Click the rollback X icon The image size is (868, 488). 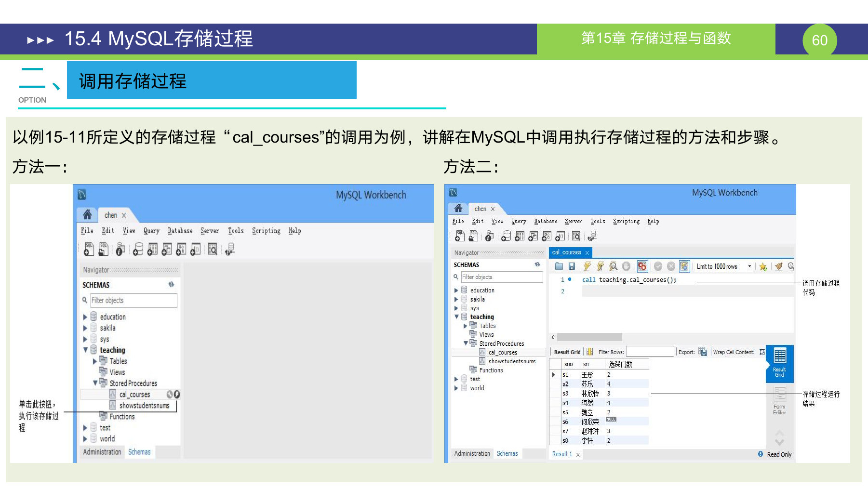pyautogui.click(x=671, y=266)
